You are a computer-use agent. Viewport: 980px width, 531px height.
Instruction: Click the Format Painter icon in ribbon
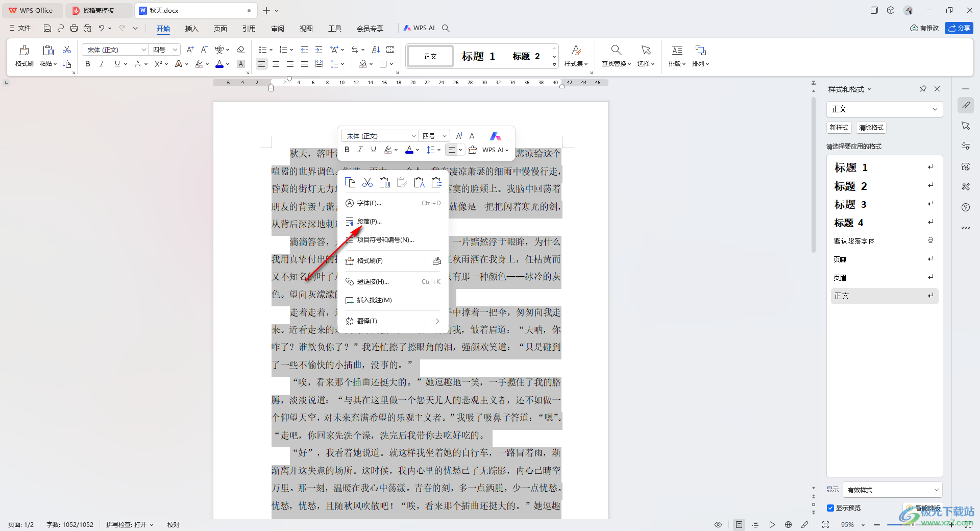(24, 50)
